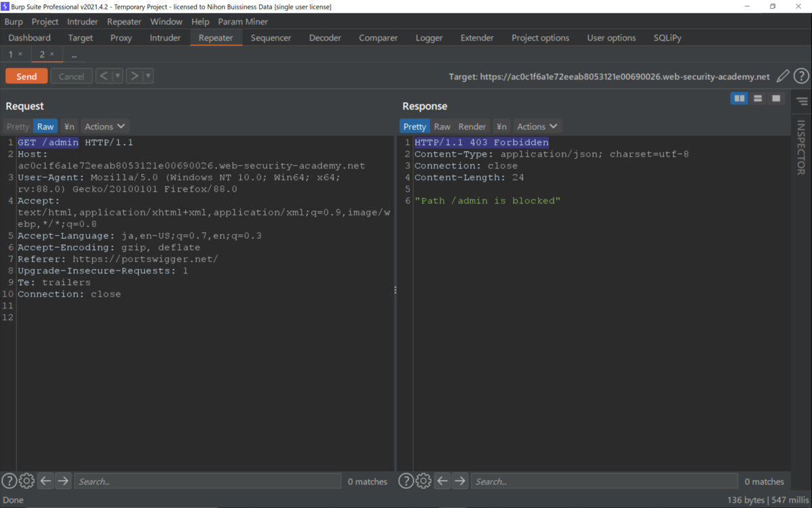Screen dimensions: 812x508
Task: Open help icon beside request search
Action: (x=9, y=481)
